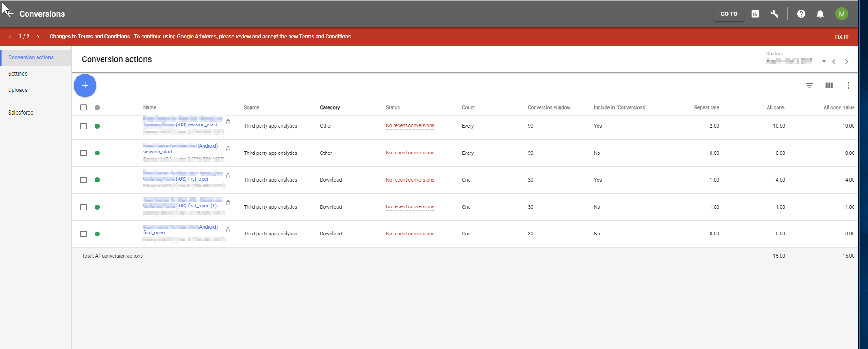Check the Android first_open row checkbox
868x349 pixels.
click(83, 234)
